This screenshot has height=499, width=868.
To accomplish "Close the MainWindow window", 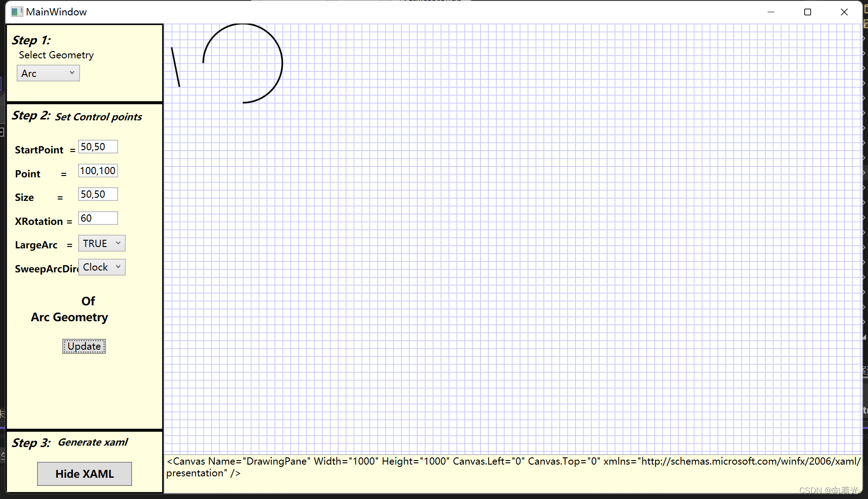I will (844, 12).
